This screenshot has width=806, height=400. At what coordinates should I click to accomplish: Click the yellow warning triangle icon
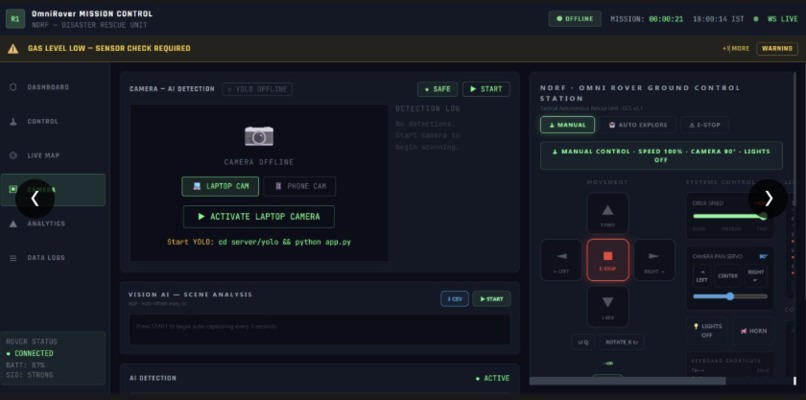pyautogui.click(x=13, y=49)
